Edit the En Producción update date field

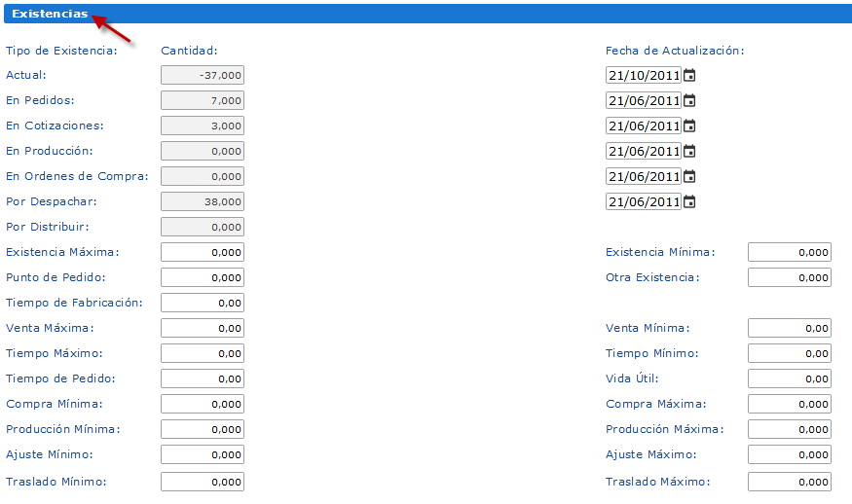[x=644, y=151]
